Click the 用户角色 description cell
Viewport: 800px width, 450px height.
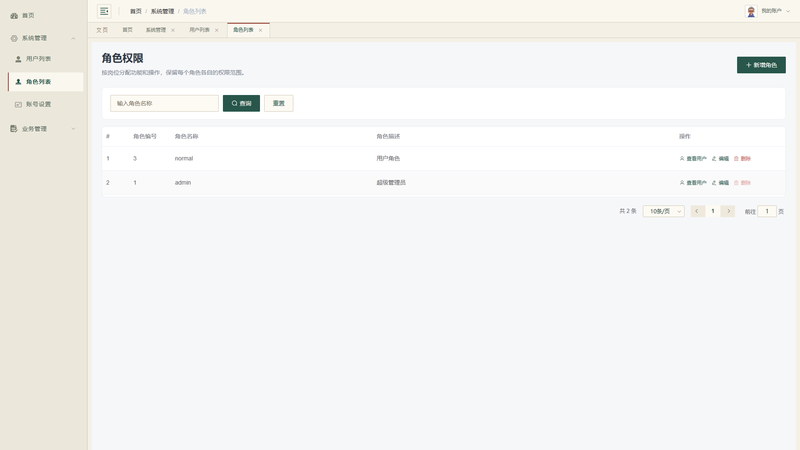click(388, 159)
